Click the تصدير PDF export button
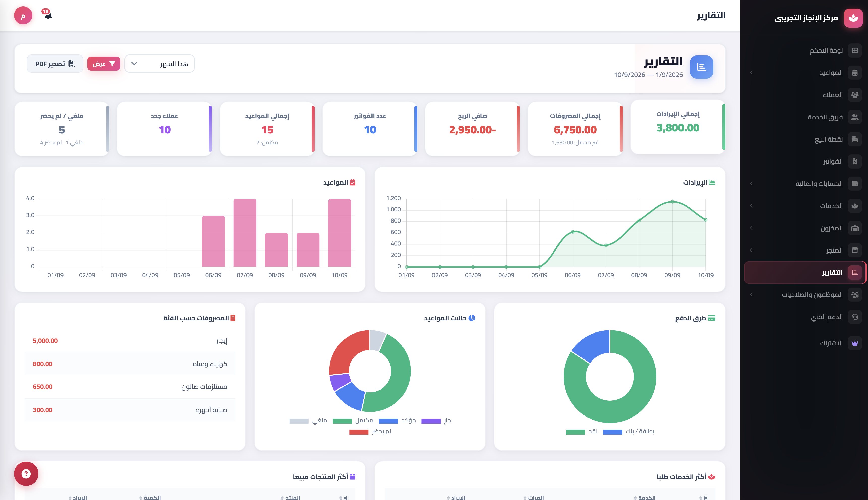Viewport: 868px width, 500px height. pyautogui.click(x=55, y=64)
